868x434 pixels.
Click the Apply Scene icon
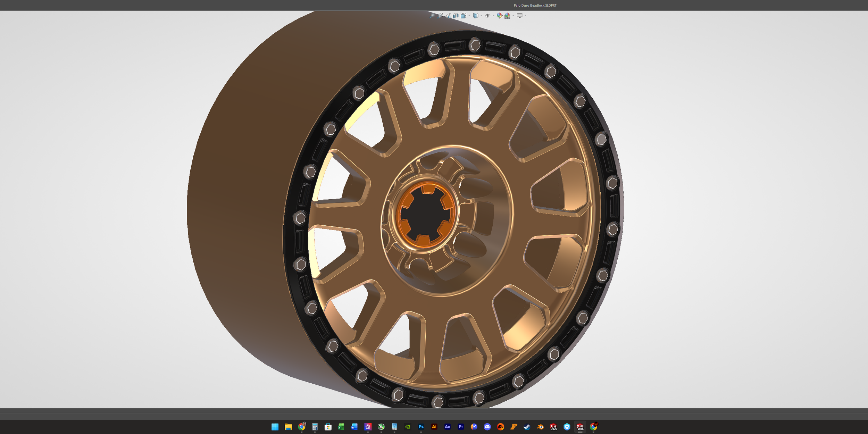pos(508,16)
